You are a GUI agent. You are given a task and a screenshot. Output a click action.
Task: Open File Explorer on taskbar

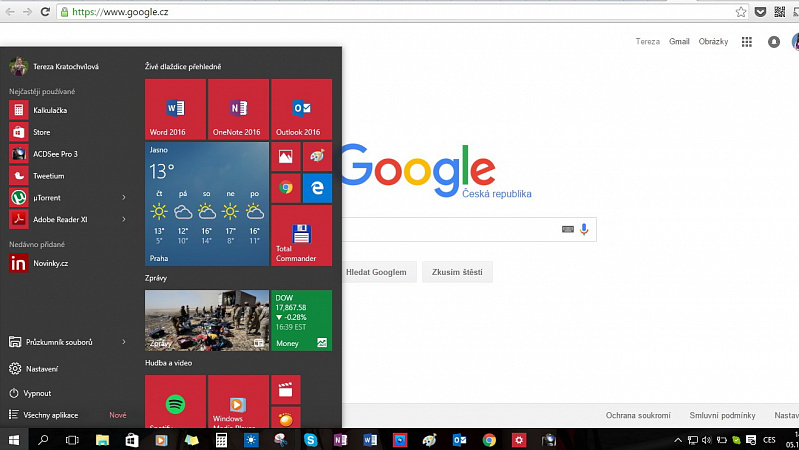(102, 440)
